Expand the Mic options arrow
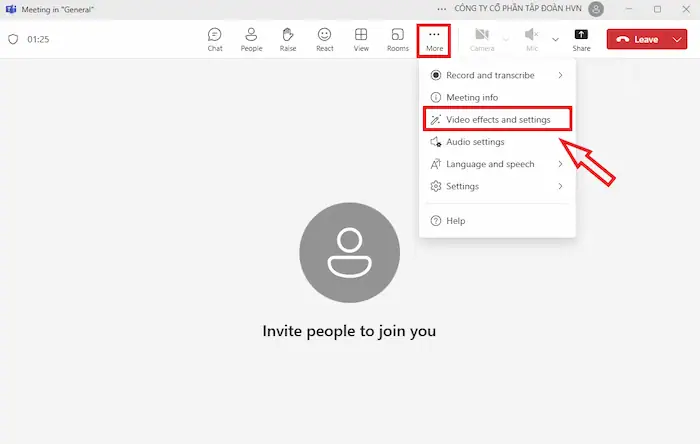 [555, 40]
